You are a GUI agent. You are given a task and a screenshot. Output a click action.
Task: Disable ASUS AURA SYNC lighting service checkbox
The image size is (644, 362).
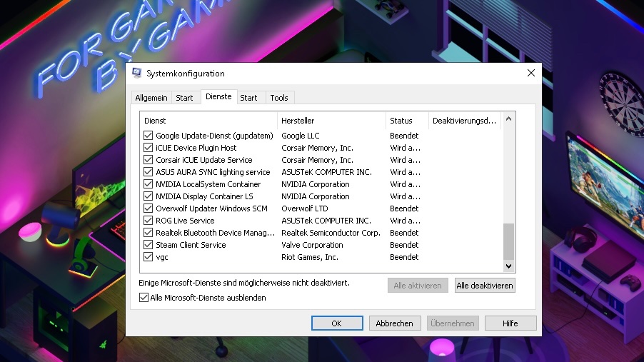[149, 172]
